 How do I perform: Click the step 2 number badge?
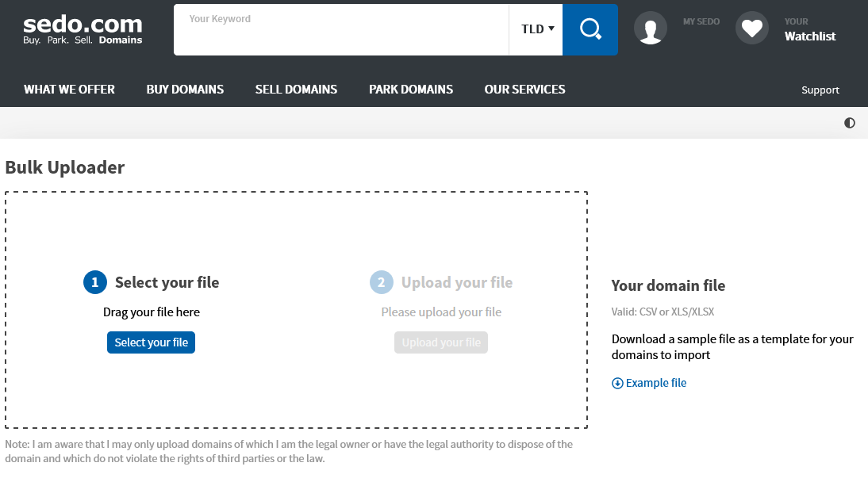pyautogui.click(x=382, y=282)
